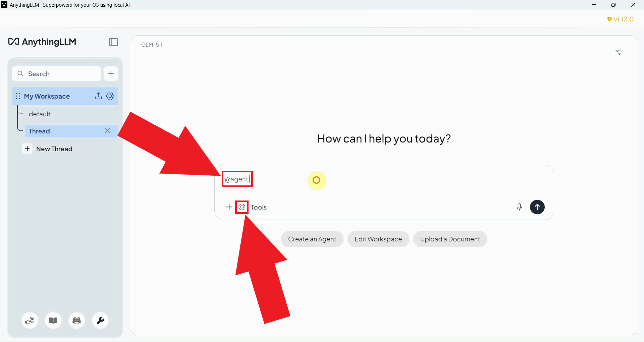The height and width of the screenshot is (342, 644).
Task: Click the Create an Agent button
Action: (312, 239)
